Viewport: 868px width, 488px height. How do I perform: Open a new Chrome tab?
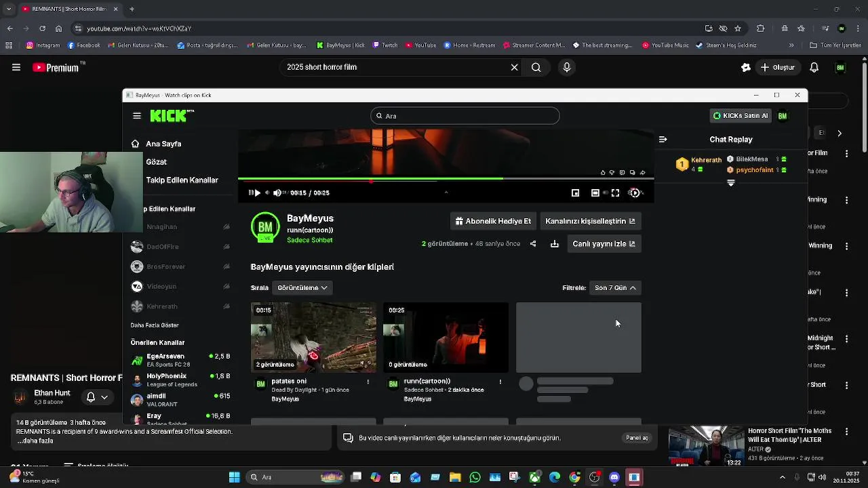pos(132,9)
